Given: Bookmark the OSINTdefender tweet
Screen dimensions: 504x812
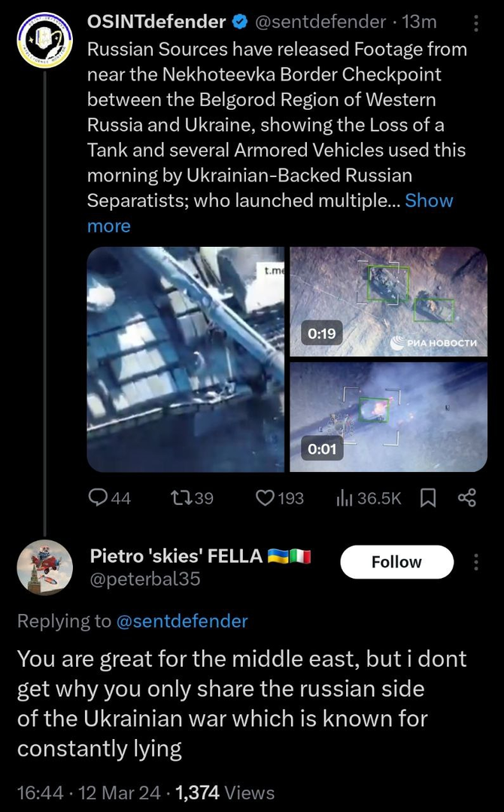Looking at the screenshot, I should point(427,497).
